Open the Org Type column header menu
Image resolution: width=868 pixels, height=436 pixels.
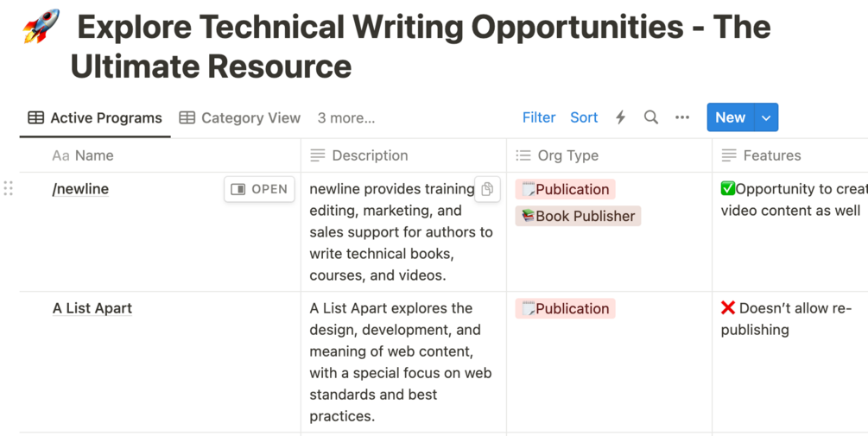click(x=567, y=155)
